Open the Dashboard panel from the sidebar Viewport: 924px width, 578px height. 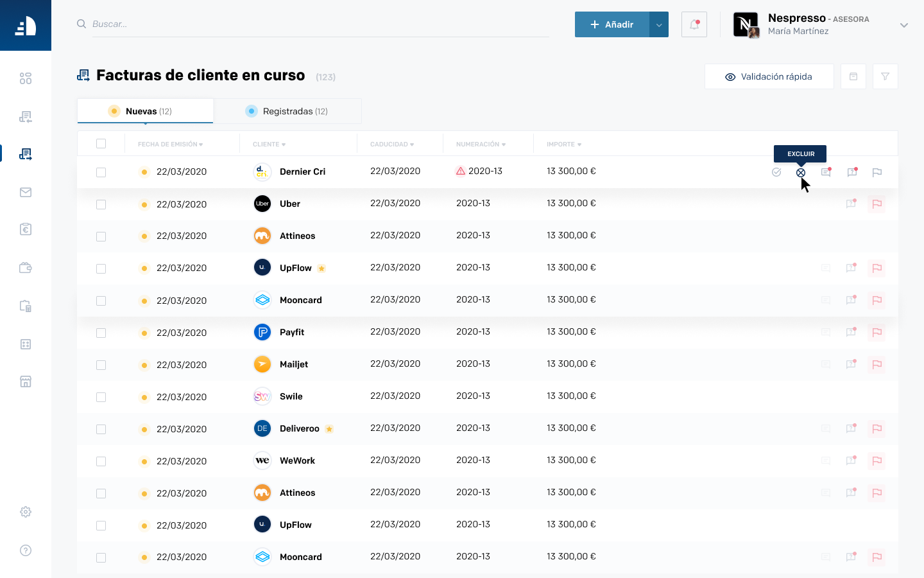(26, 78)
